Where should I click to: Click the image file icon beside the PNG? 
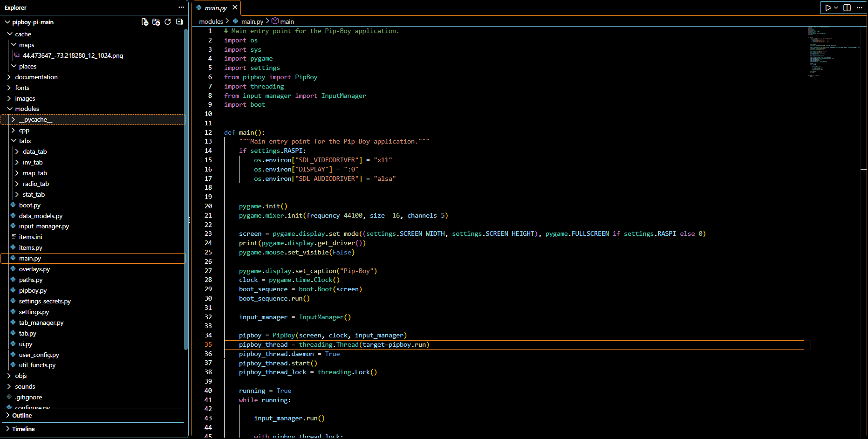click(x=17, y=55)
